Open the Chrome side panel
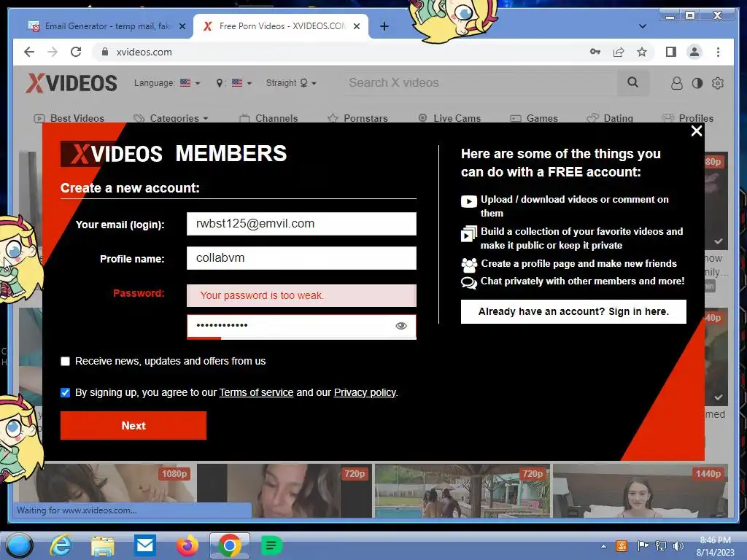The width and height of the screenshot is (747, 560). (x=671, y=52)
